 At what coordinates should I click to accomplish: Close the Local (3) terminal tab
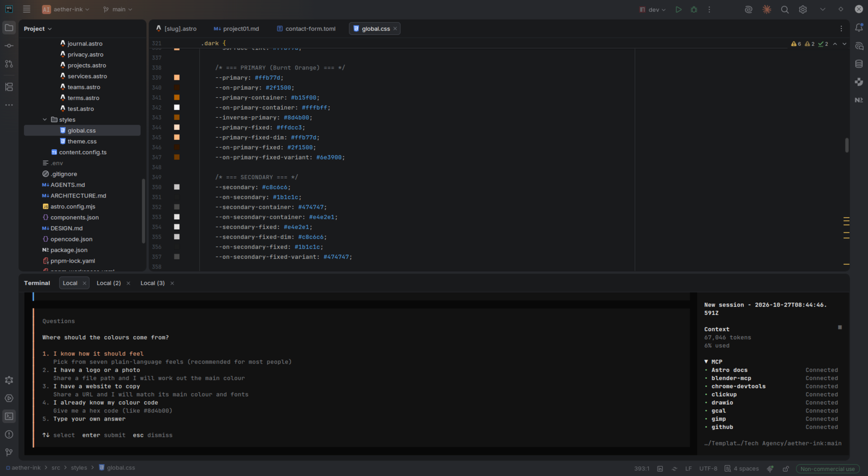coord(173,283)
